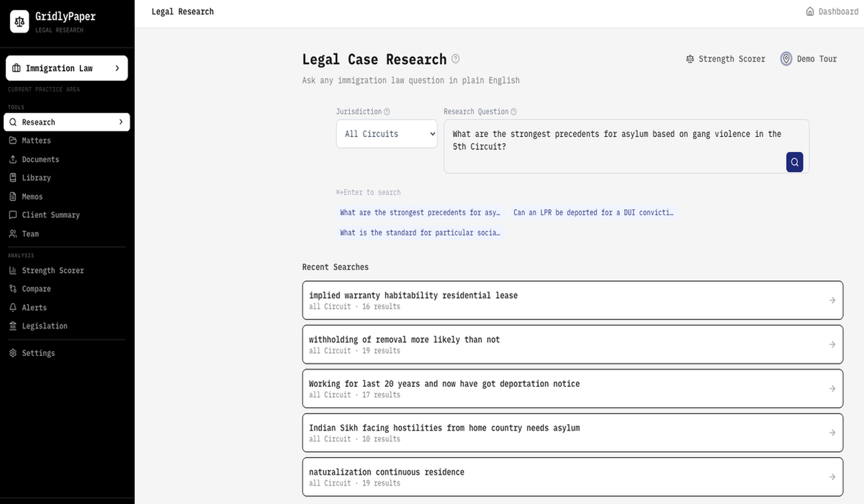Go to the Dashboard link

point(832,12)
